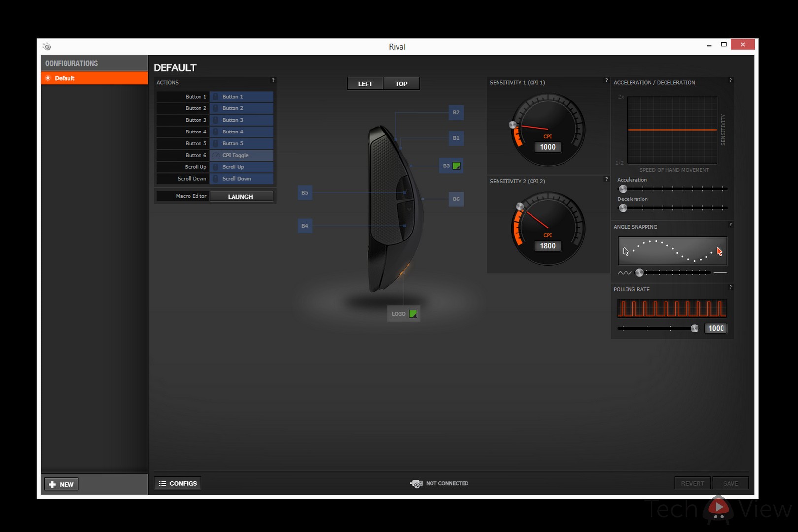Open the Button 4 action dropdown
The height and width of the screenshot is (532, 798).
[x=242, y=132]
